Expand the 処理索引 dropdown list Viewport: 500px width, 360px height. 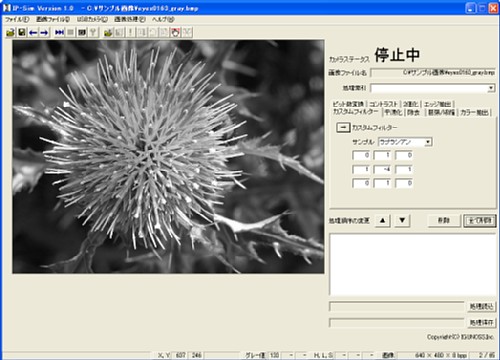(491, 88)
